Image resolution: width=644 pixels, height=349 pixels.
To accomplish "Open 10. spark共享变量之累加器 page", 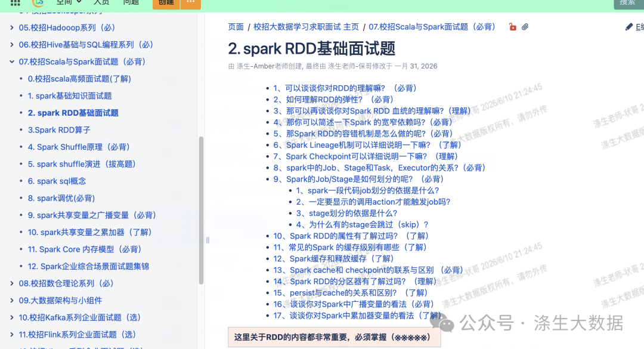I will (x=90, y=233).
